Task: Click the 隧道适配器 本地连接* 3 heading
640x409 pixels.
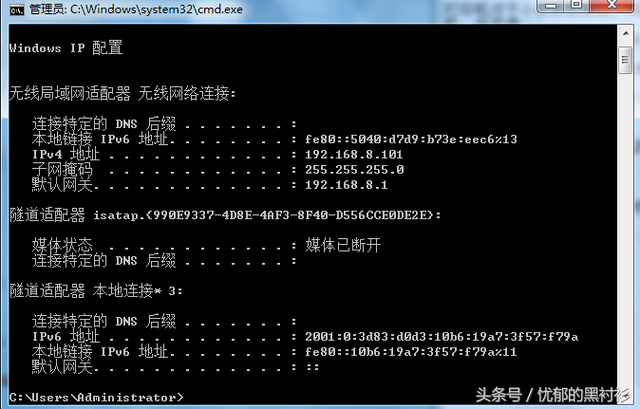Action: click(96, 291)
